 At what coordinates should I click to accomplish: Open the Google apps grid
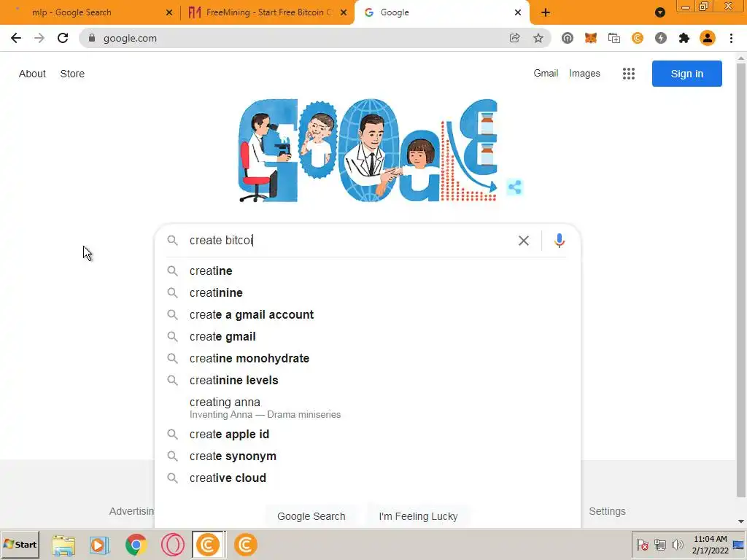point(629,74)
